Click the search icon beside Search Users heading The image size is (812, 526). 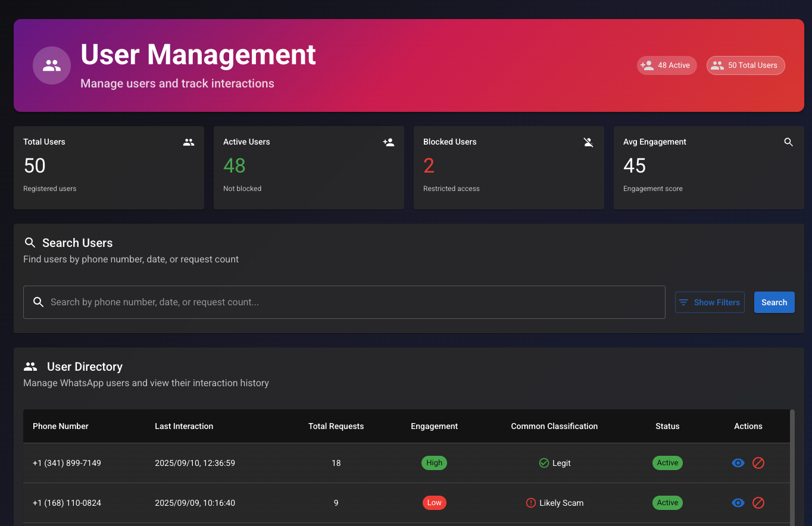tap(30, 243)
